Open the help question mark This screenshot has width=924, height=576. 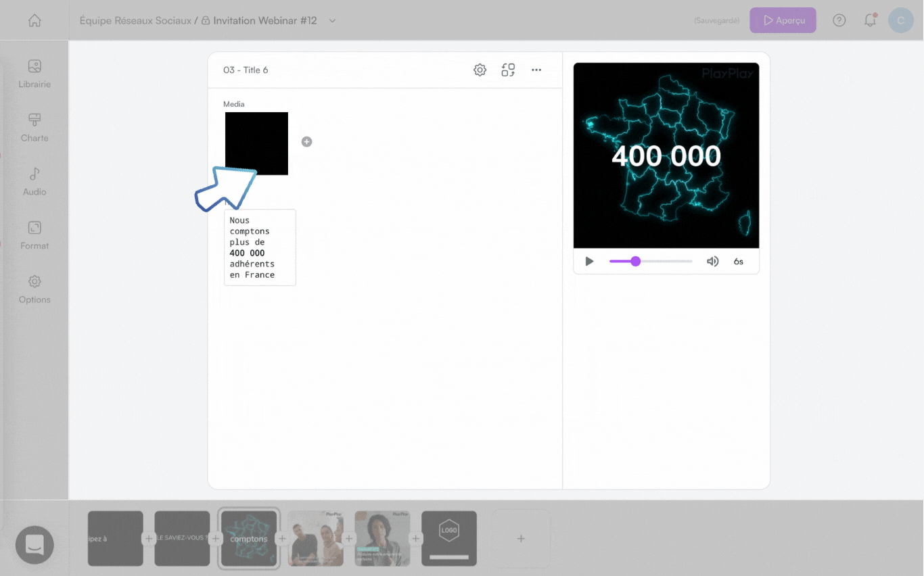(x=839, y=20)
